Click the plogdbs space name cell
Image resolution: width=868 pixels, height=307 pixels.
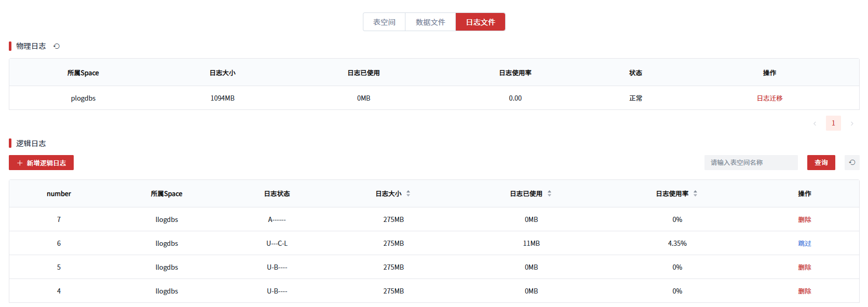83,99
